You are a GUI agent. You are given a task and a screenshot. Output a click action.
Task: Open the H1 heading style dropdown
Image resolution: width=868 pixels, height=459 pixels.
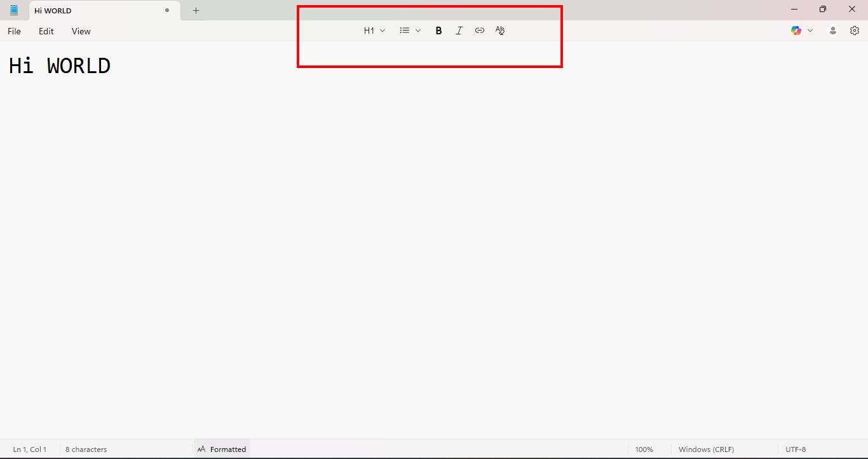coord(374,31)
